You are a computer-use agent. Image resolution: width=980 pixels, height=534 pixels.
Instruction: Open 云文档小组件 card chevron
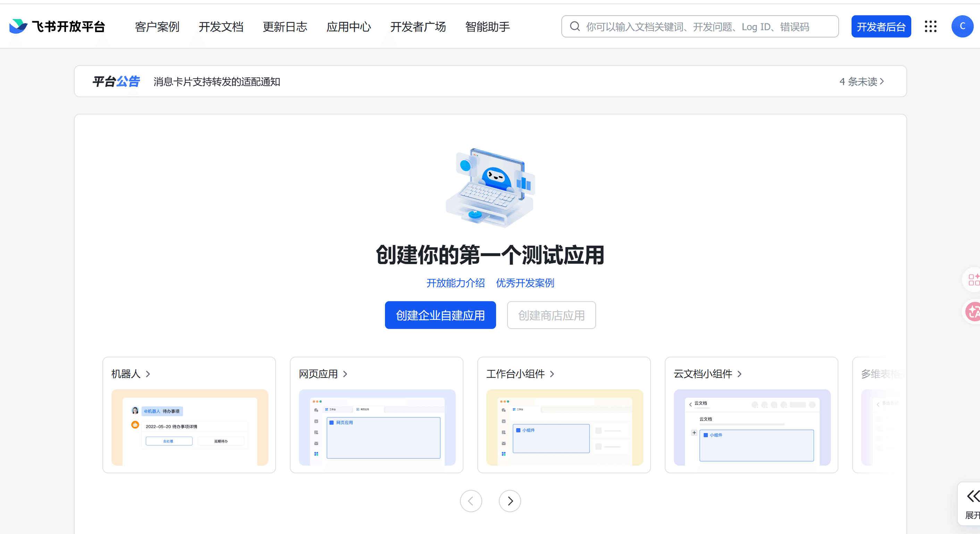point(739,374)
